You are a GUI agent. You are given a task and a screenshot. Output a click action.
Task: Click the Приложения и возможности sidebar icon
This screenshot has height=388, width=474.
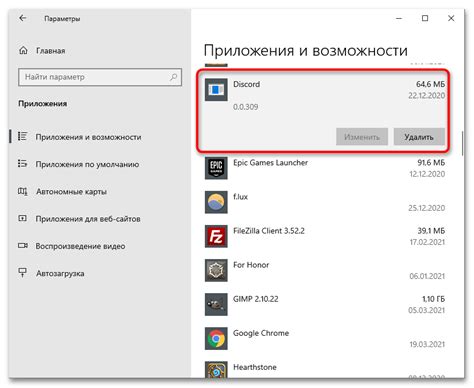point(22,137)
